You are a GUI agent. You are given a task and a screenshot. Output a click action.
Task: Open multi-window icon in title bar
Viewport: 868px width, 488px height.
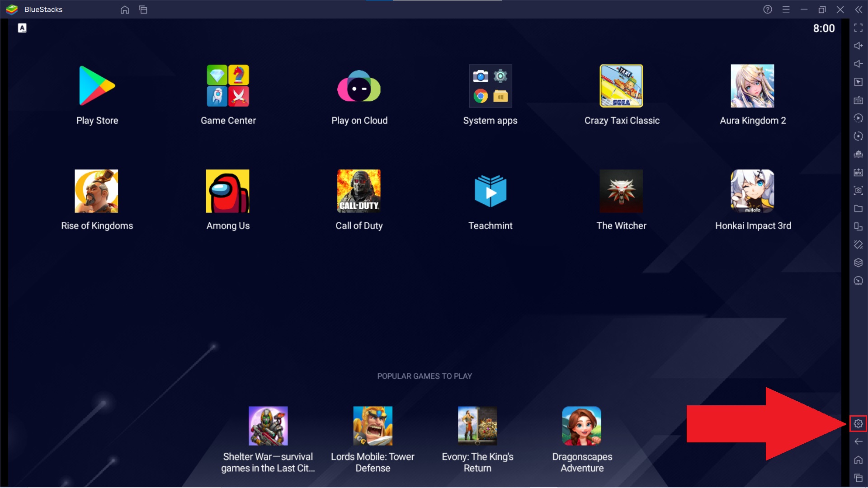pyautogui.click(x=143, y=9)
